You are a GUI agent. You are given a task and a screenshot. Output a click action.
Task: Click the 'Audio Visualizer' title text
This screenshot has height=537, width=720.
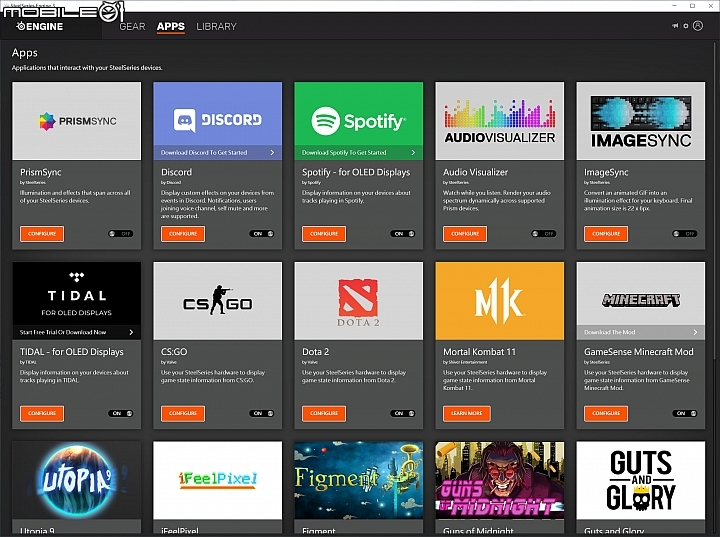coord(475,172)
